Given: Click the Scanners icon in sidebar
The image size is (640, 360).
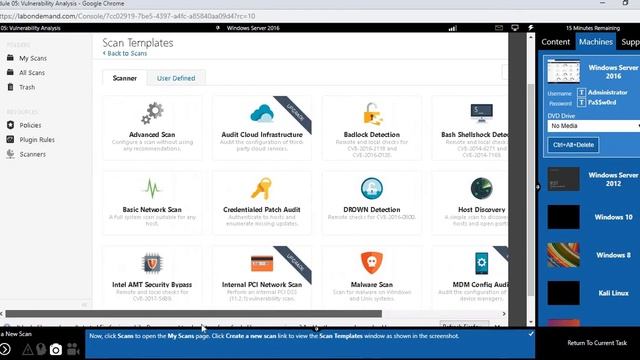Looking at the screenshot, I should [x=10, y=154].
